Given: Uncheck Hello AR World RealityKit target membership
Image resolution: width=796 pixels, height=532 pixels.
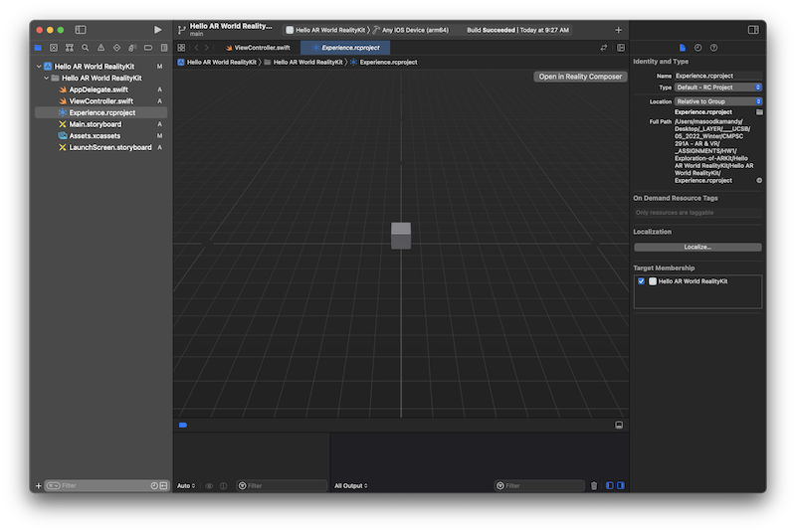Looking at the screenshot, I should tap(642, 281).
